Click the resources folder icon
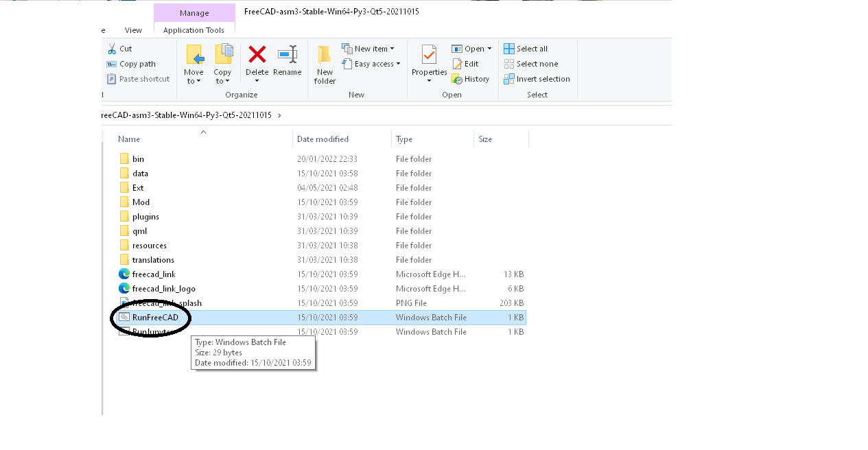868x450 pixels. pos(124,245)
